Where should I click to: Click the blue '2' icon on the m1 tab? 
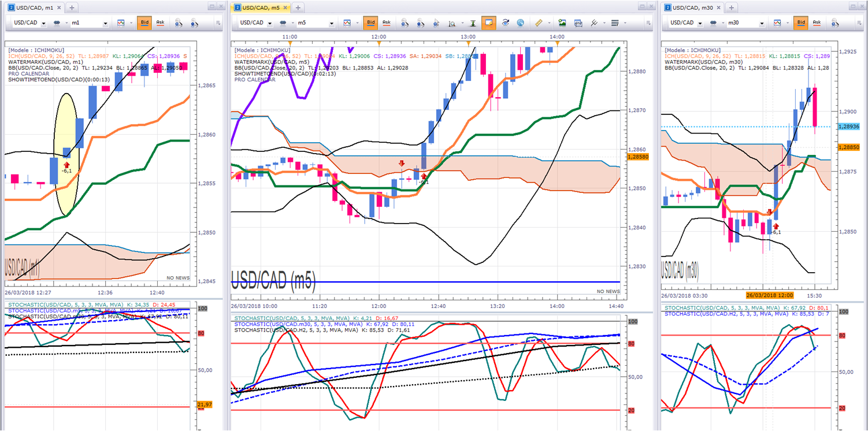click(x=11, y=8)
